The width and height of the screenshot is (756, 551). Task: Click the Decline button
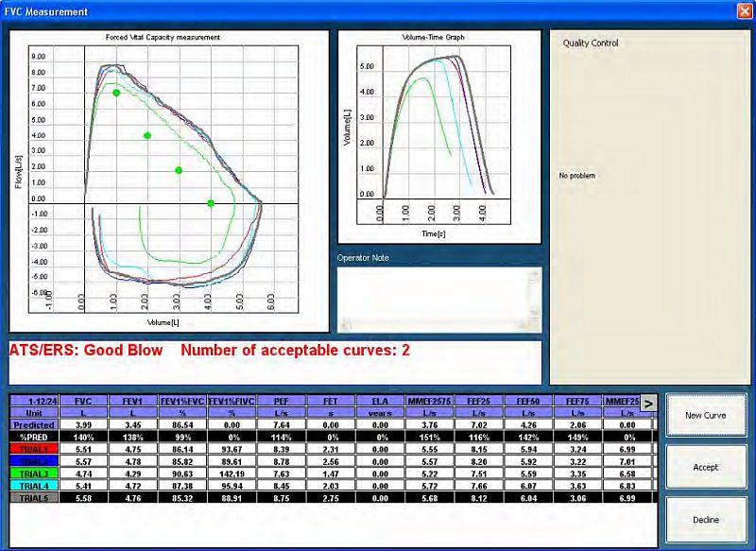[x=705, y=519]
